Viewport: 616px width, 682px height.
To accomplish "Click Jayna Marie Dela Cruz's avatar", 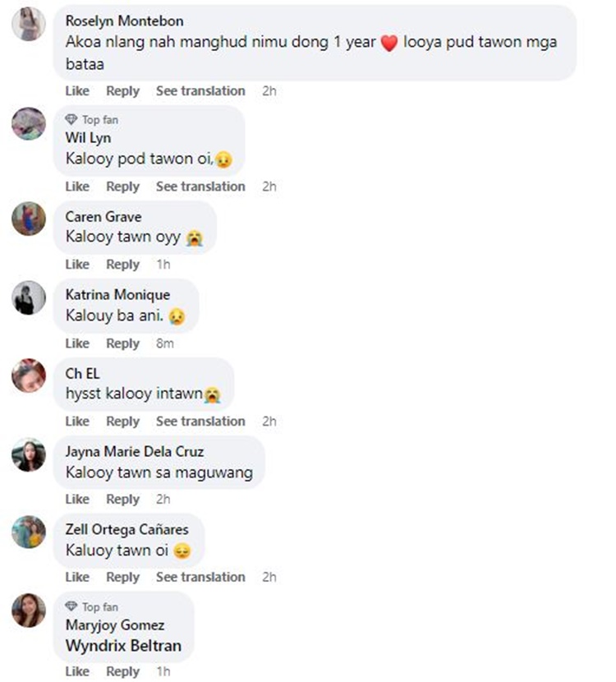I will [29, 454].
